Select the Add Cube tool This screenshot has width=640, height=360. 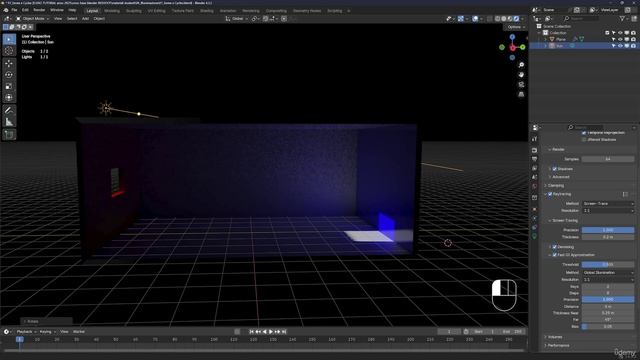[9, 134]
